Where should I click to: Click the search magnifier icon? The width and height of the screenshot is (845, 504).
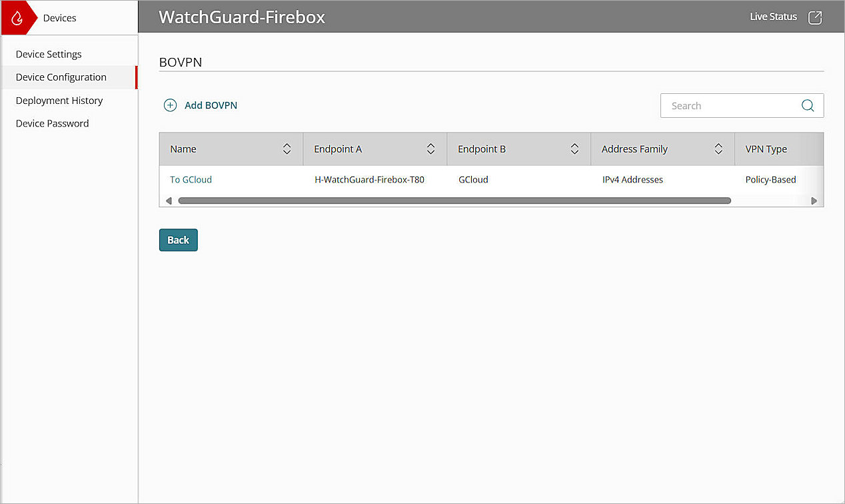807,105
